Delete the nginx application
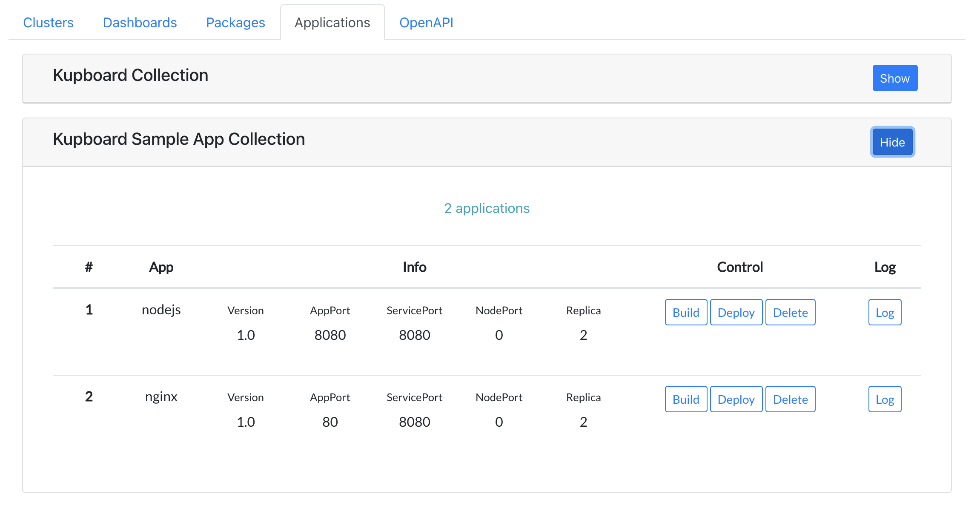This screenshot has width=980, height=523. 790,399
